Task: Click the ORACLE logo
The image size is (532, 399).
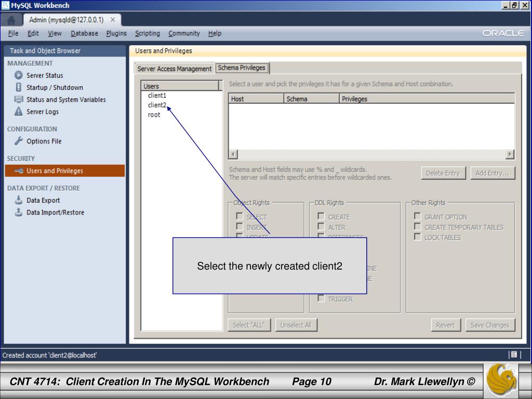Action: coord(503,33)
